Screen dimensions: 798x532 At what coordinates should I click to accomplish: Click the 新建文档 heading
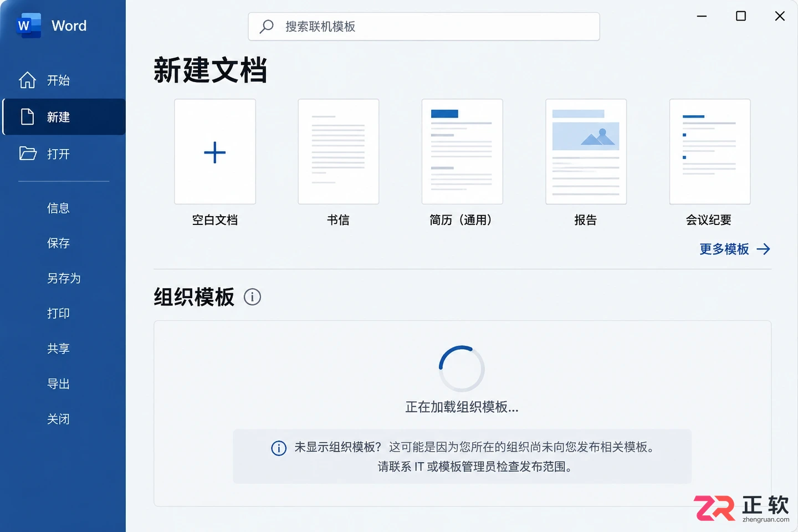[210, 70]
